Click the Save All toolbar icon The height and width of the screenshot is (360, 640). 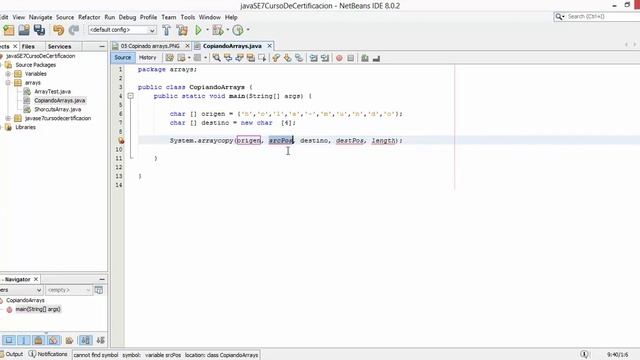click(39, 30)
